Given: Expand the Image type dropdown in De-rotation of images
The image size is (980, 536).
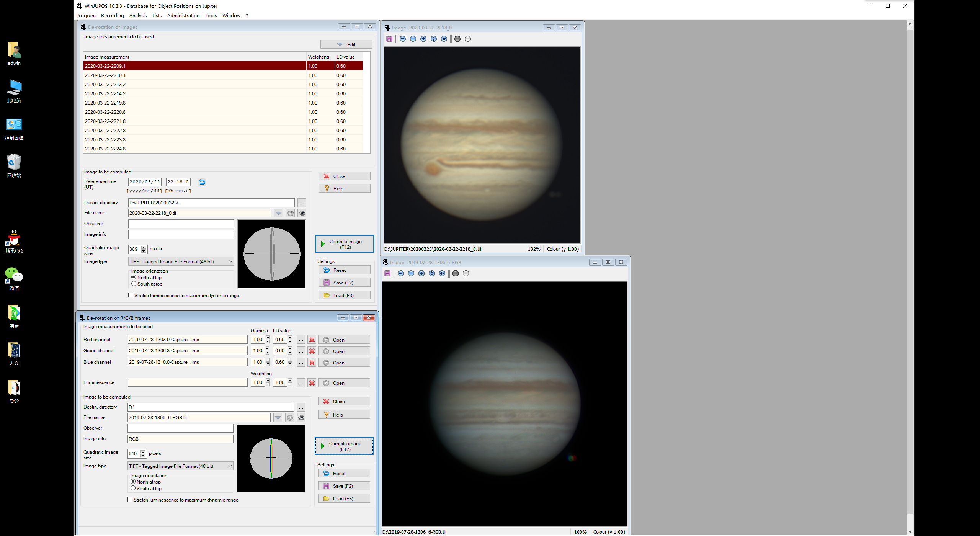Looking at the screenshot, I should [x=231, y=261].
